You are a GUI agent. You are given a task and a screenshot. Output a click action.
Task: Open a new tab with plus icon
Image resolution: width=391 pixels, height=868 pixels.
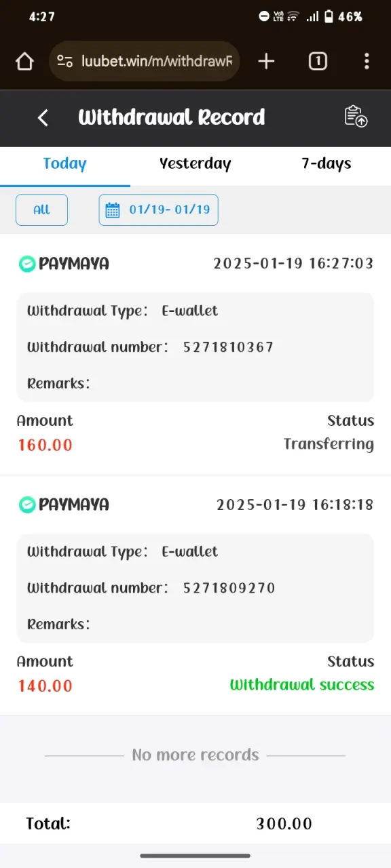pyautogui.click(x=266, y=62)
